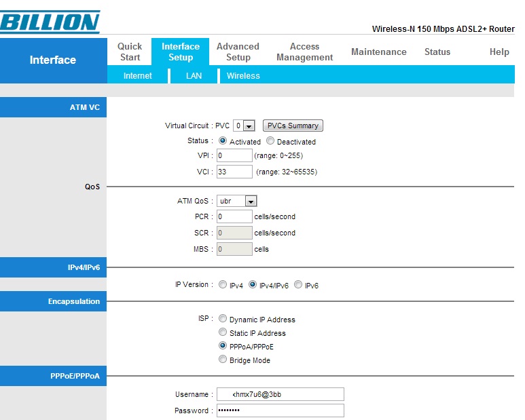525x420 pixels.
Task: Select the IPv6 only radio button
Action: (298, 284)
